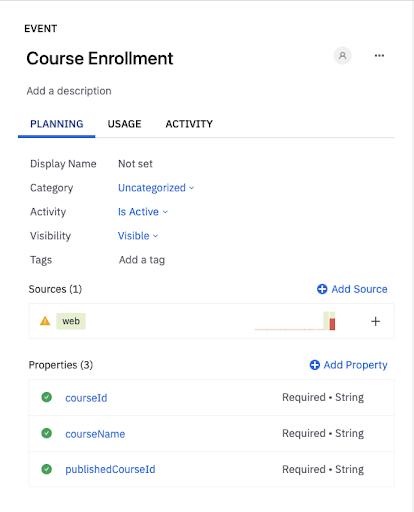Open the three-dot more options menu
Viewport: 414px width, 512px height.
tap(379, 56)
